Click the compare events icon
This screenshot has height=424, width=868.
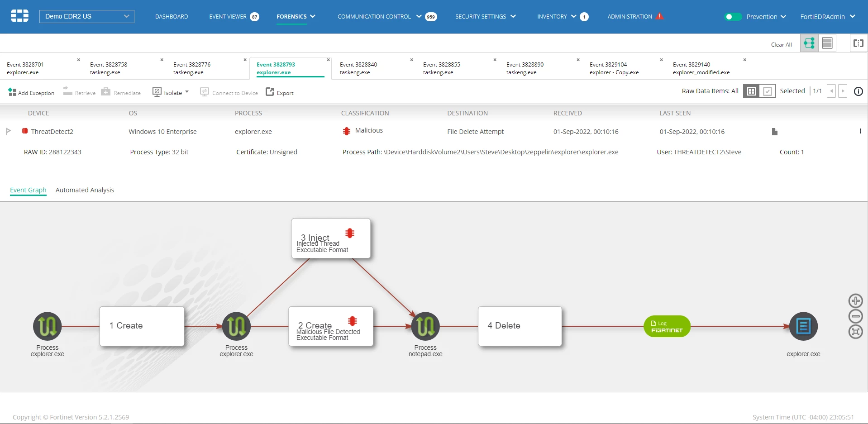coord(858,43)
